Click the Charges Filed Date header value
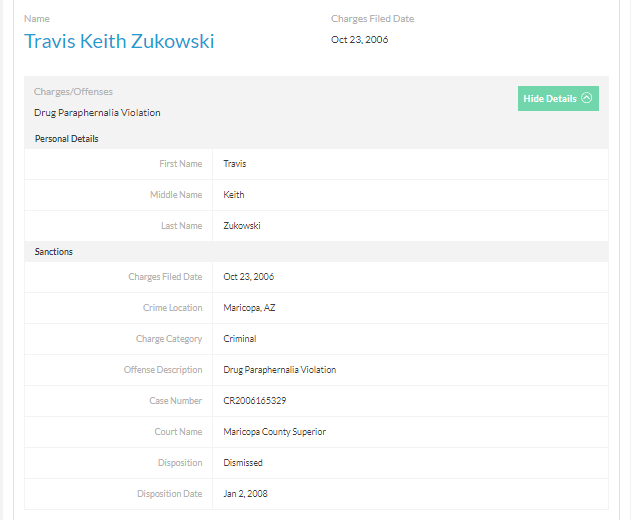Image resolution: width=631 pixels, height=520 pixels. (360, 40)
